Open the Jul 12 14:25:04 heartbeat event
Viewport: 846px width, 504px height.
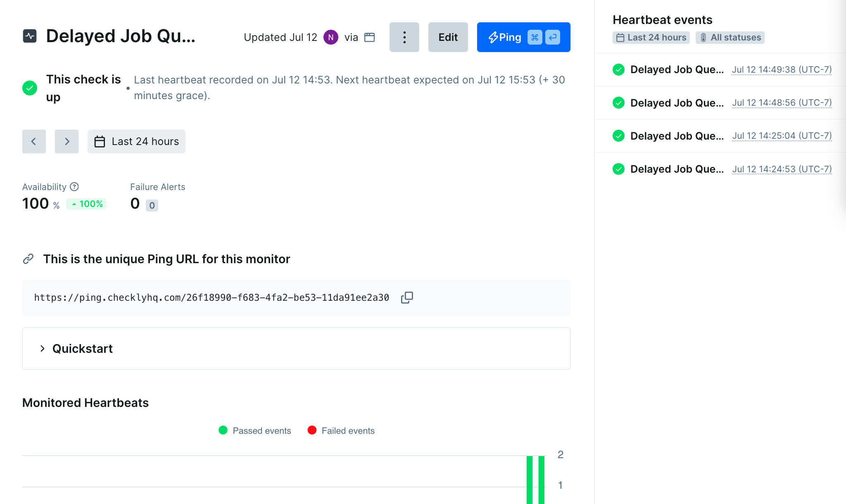click(x=782, y=136)
